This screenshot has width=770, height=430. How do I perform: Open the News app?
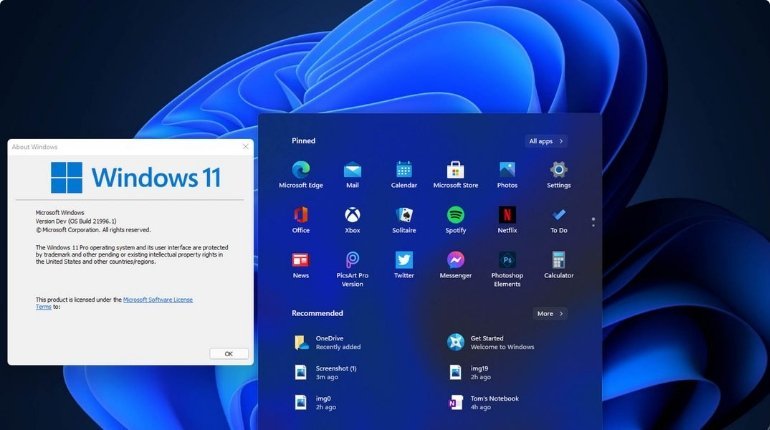[301, 265]
